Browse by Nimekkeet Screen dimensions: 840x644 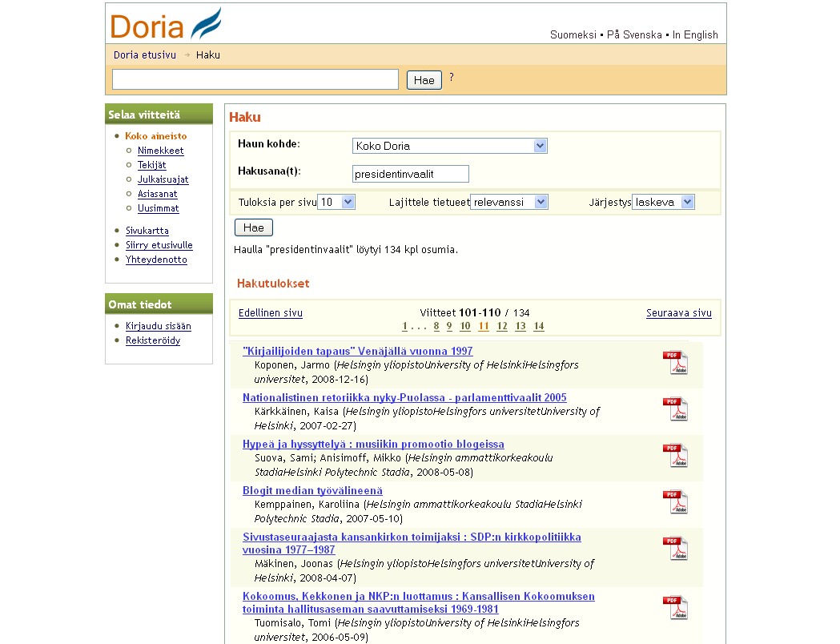click(160, 151)
